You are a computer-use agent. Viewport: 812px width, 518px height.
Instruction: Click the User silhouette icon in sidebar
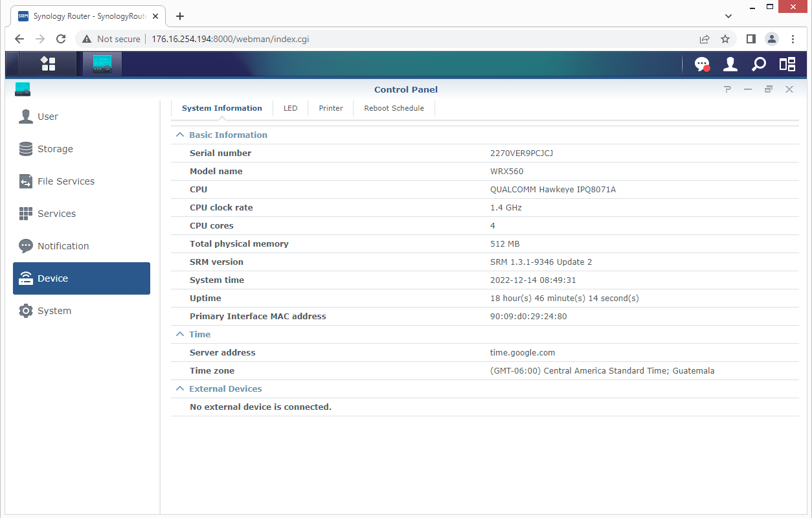click(26, 117)
